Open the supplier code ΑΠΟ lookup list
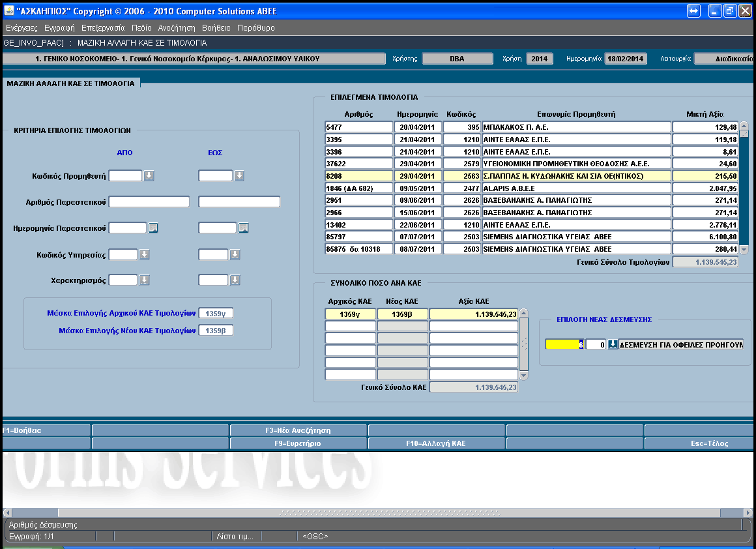 (x=149, y=175)
